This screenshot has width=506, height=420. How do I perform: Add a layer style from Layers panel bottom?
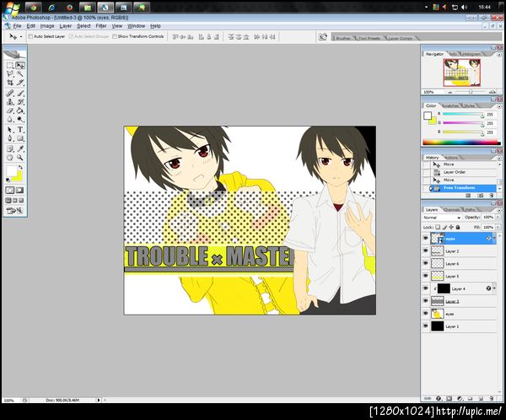pyautogui.click(x=439, y=398)
